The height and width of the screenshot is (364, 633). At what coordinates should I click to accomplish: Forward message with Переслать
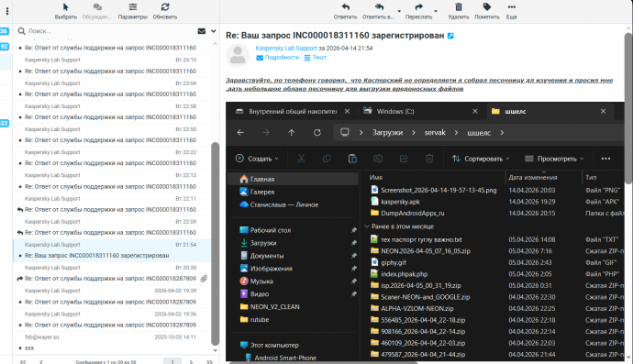(418, 11)
